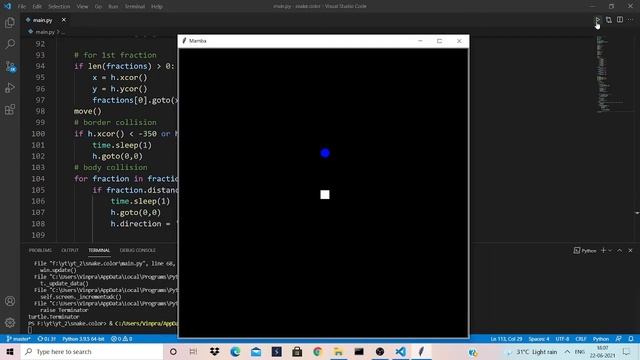Close the terminal panel

(x=630, y=250)
